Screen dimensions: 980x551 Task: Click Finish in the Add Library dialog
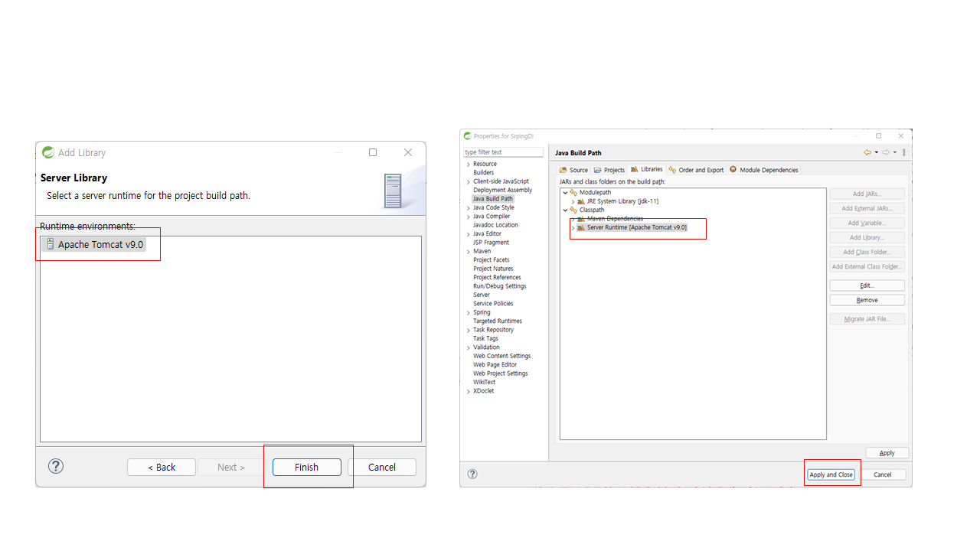coord(306,467)
